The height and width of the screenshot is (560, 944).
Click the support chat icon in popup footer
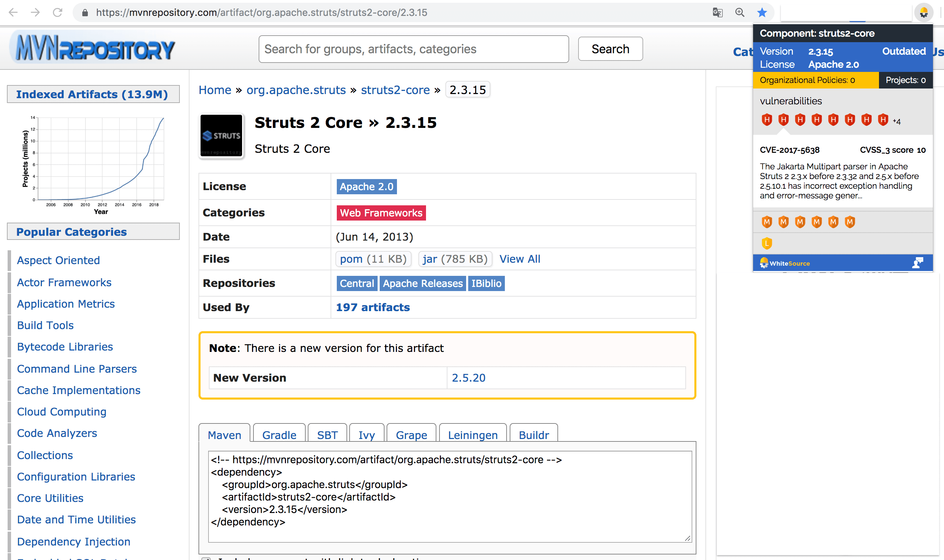(917, 263)
